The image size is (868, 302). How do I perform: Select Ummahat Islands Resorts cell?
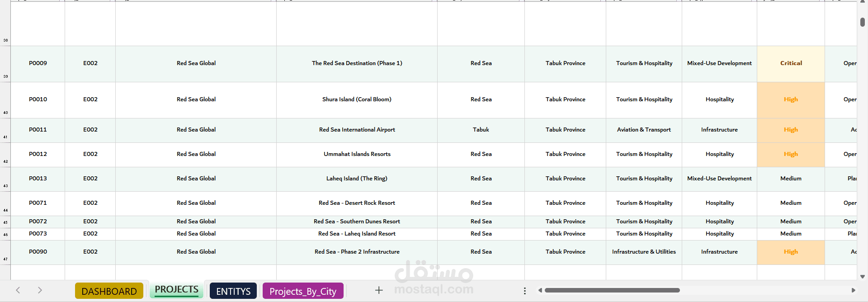(357, 155)
